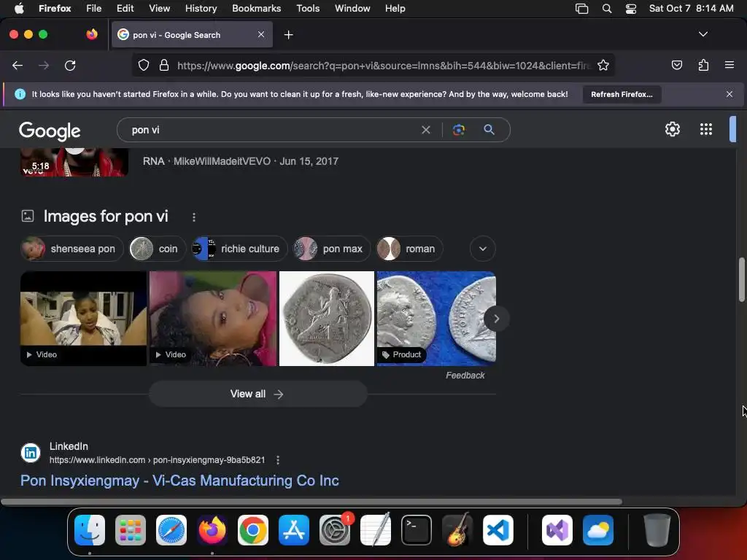The height and width of the screenshot is (560, 747).
Task: Open the 5:18 video thumbnail
Action: 74,162
